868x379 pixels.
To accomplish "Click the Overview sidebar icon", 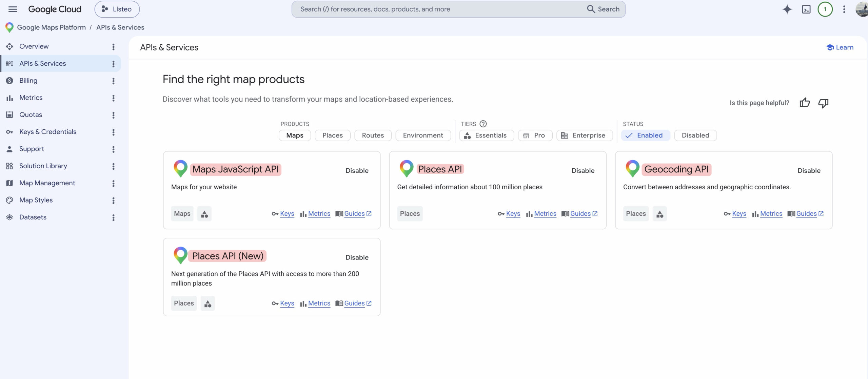I will pyautogui.click(x=9, y=46).
